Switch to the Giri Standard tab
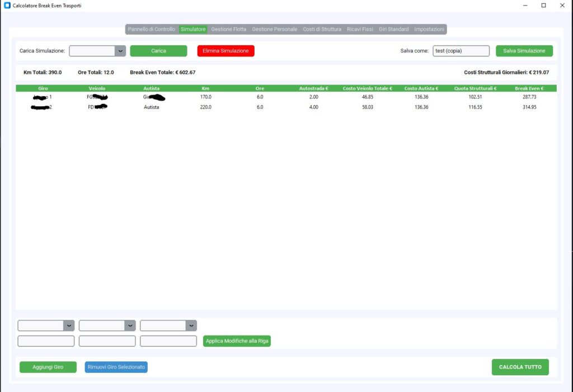 point(393,29)
